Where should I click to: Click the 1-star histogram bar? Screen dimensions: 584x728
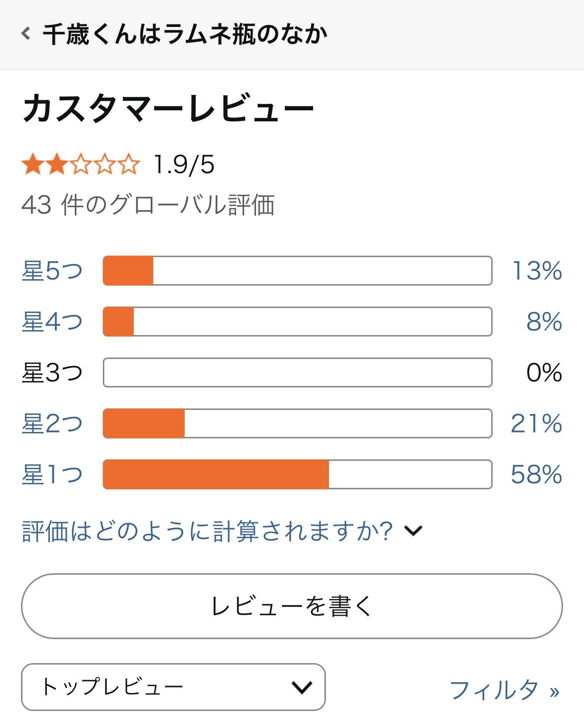(x=297, y=474)
